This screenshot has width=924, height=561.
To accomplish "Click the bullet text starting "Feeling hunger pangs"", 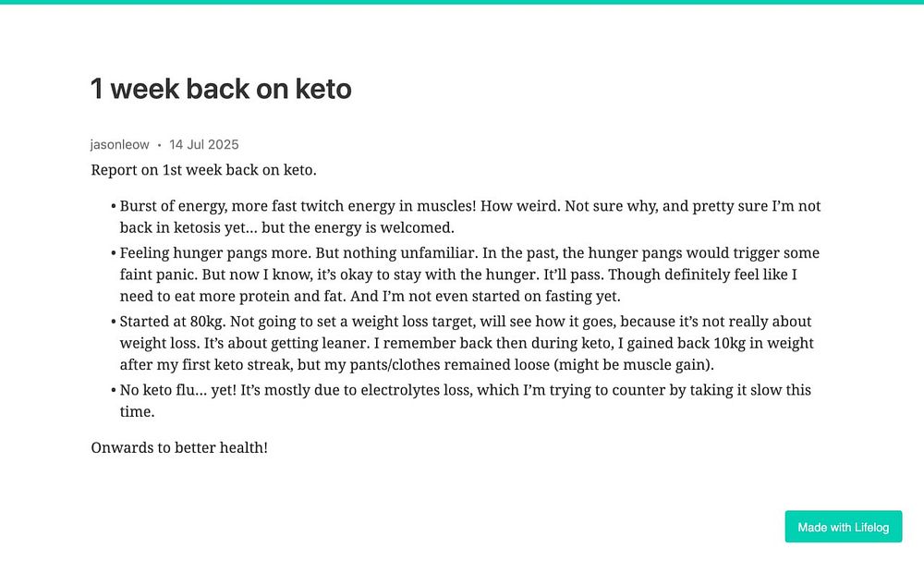I will click(x=469, y=274).
